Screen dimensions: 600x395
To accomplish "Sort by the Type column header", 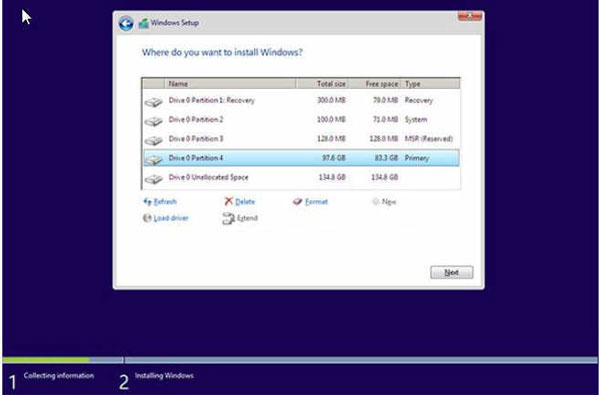I will (430, 83).
